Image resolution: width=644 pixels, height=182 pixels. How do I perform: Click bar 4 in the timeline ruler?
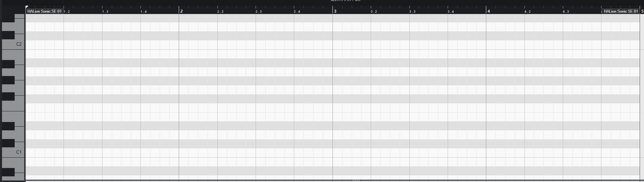[489, 11]
